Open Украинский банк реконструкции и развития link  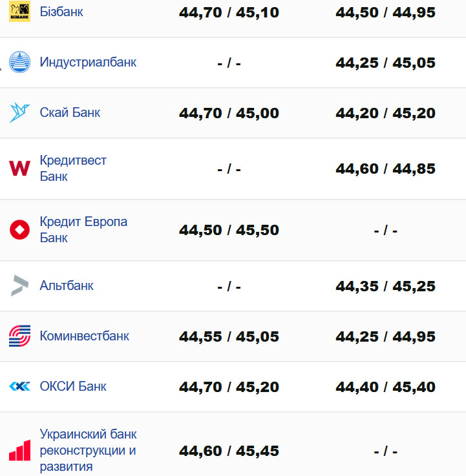(88, 450)
